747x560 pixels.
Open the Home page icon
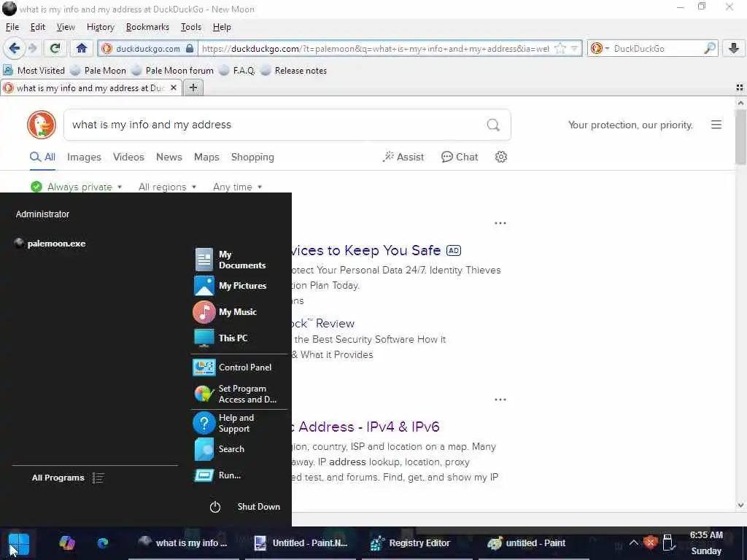tap(82, 48)
